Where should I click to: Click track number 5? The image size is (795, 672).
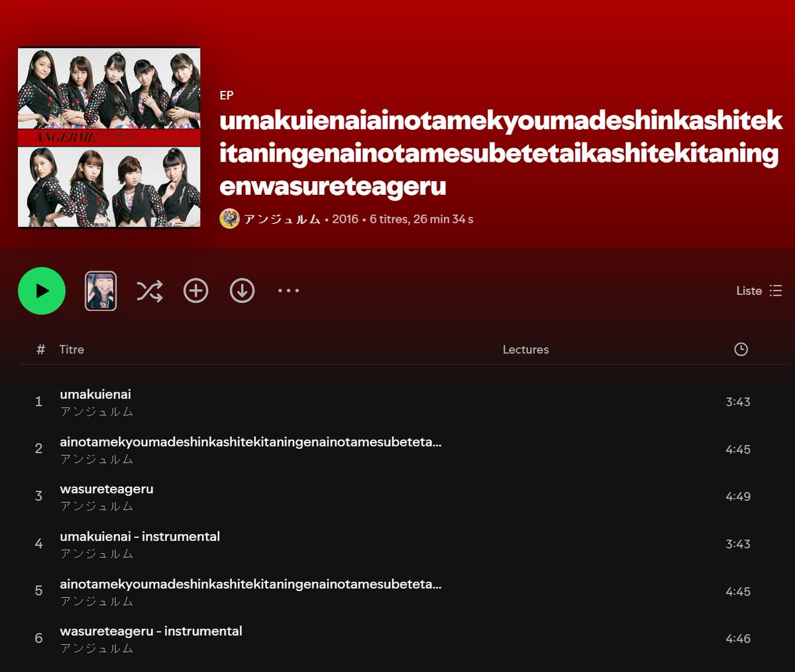(x=38, y=590)
